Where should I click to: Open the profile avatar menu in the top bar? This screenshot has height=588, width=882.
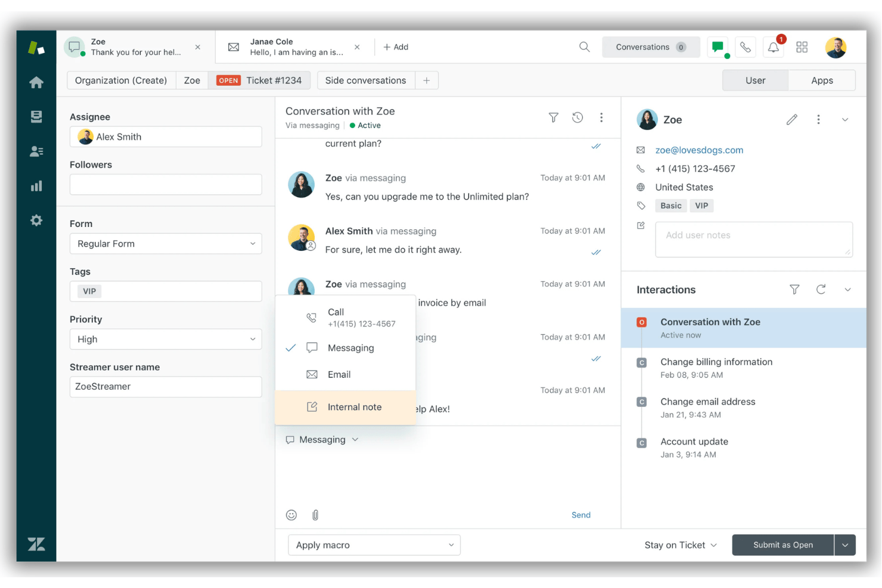[x=836, y=47]
